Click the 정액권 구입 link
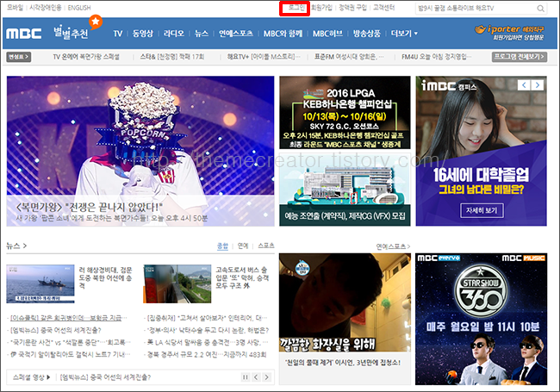Screen dimensions: 560x392 353,8
